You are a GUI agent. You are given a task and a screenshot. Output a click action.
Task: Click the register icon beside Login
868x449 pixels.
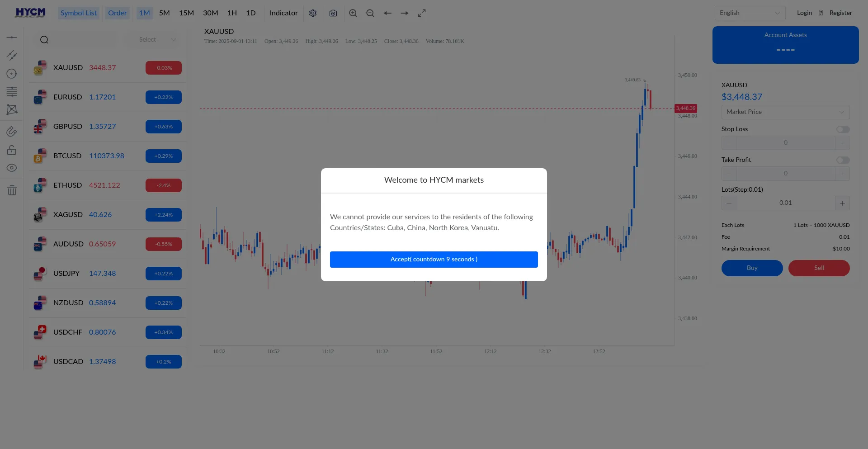coord(821,13)
